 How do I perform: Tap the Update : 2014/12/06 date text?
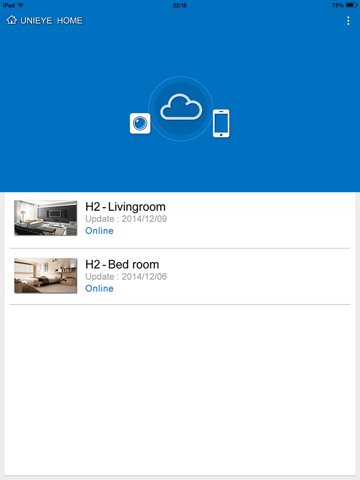pos(126,277)
